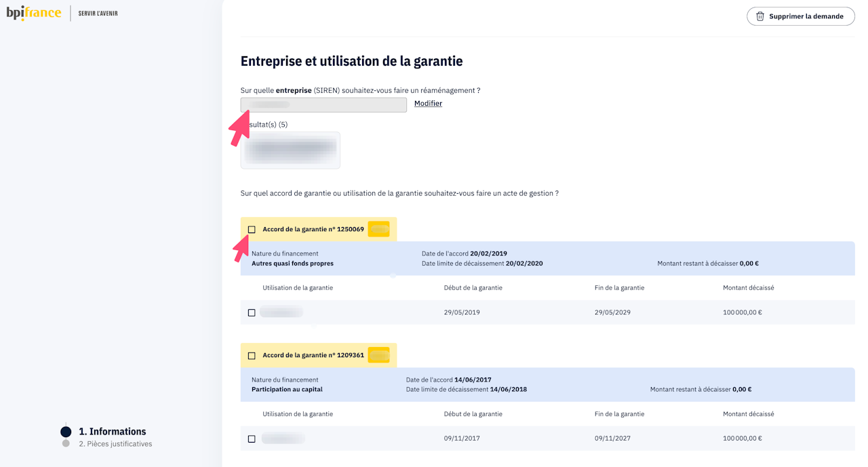Click the Accord de la garantie n° 1250069 title

313,229
